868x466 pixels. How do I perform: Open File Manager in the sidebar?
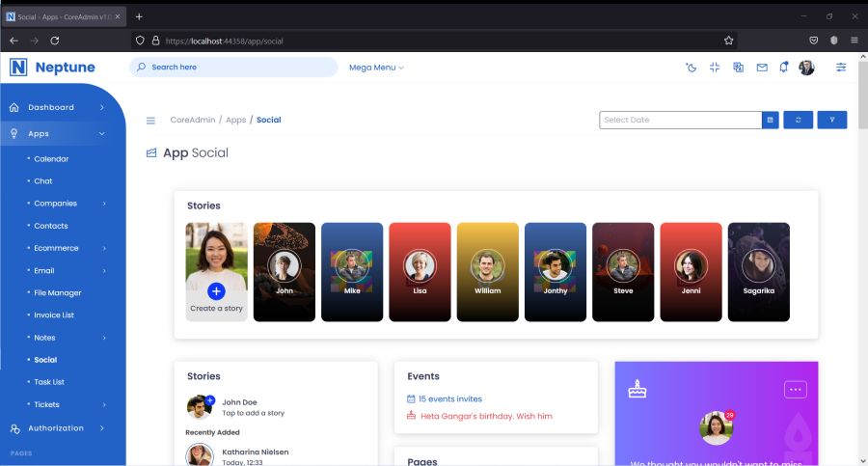pos(58,292)
